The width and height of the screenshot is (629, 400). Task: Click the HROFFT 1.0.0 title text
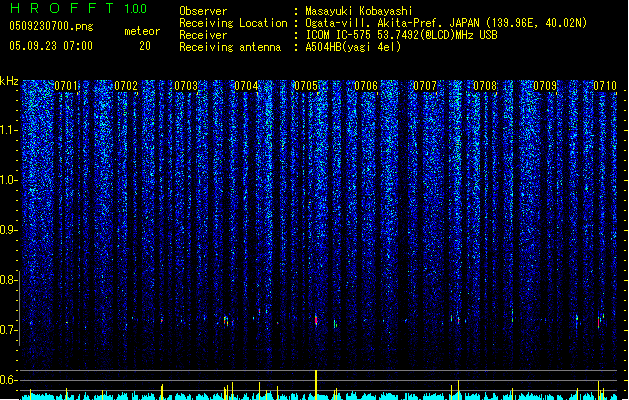click(x=79, y=8)
